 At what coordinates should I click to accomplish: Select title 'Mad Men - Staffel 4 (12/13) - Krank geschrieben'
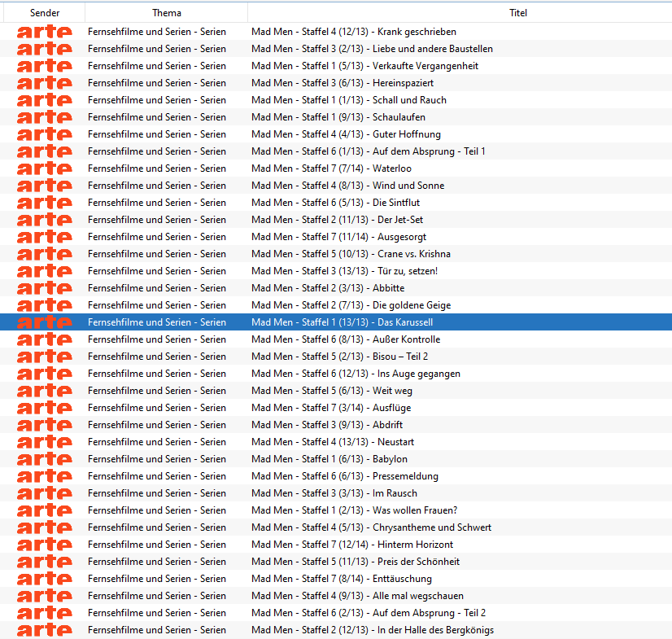[354, 32]
